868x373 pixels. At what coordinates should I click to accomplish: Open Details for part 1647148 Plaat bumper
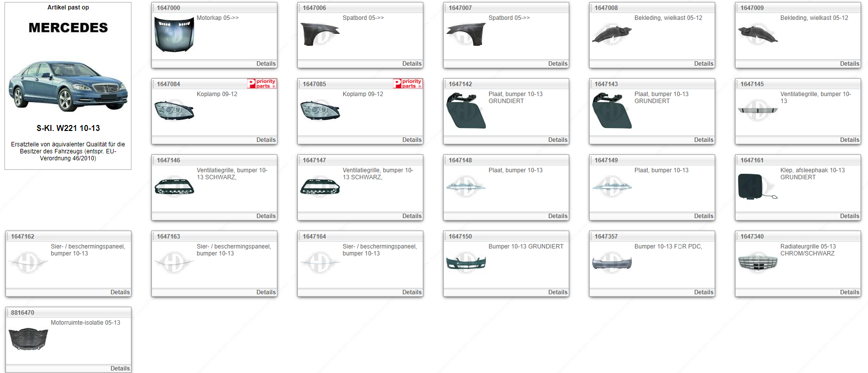coord(558,216)
